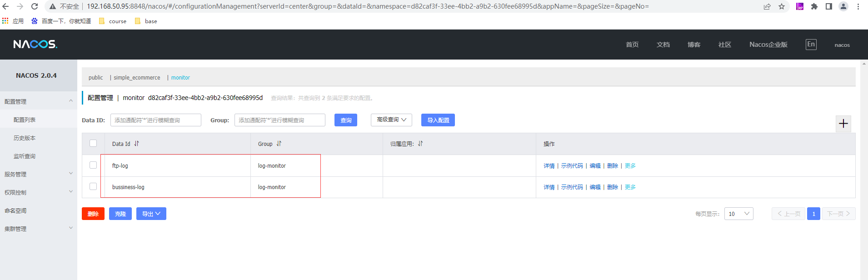Open 博客 in top navigation
The width and height of the screenshot is (868, 280).
pyautogui.click(x=694, y=45)
